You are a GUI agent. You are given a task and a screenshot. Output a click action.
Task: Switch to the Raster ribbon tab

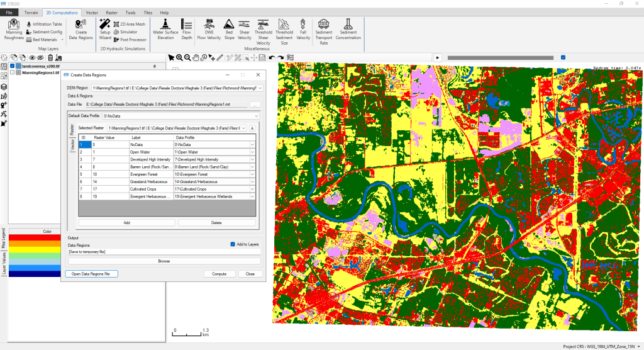(112, 13)
